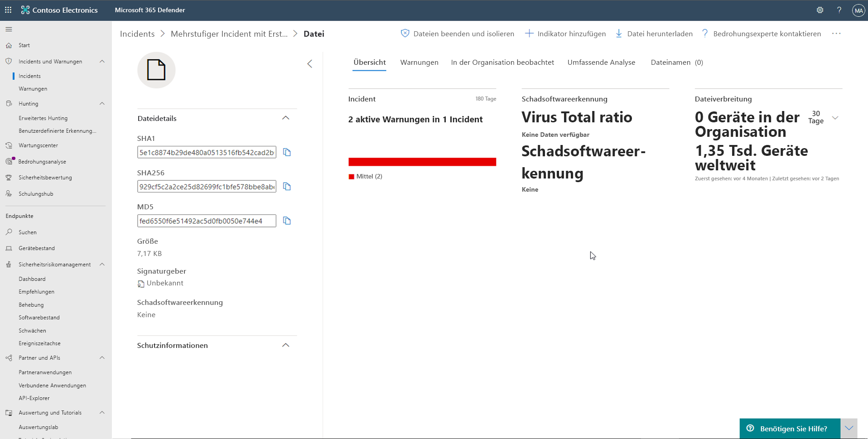Collapse the Auswertung und Tutorials section

(102, 413)
